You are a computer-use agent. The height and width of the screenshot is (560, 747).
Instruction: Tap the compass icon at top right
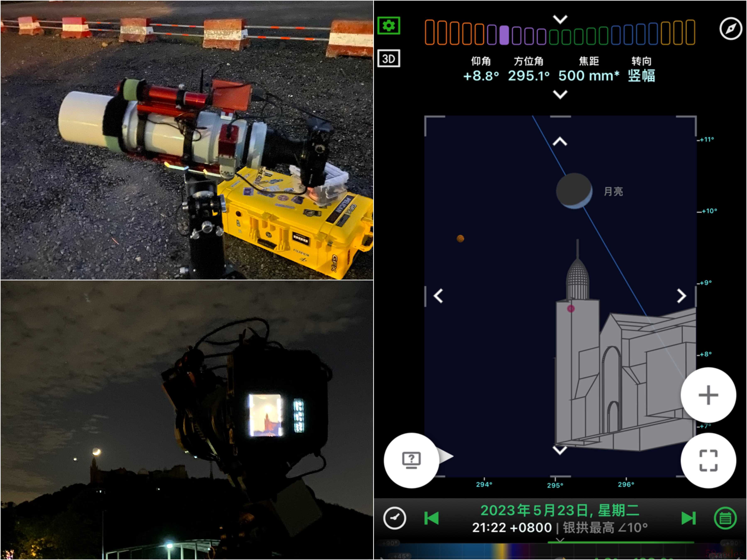[x=730, y=29]
